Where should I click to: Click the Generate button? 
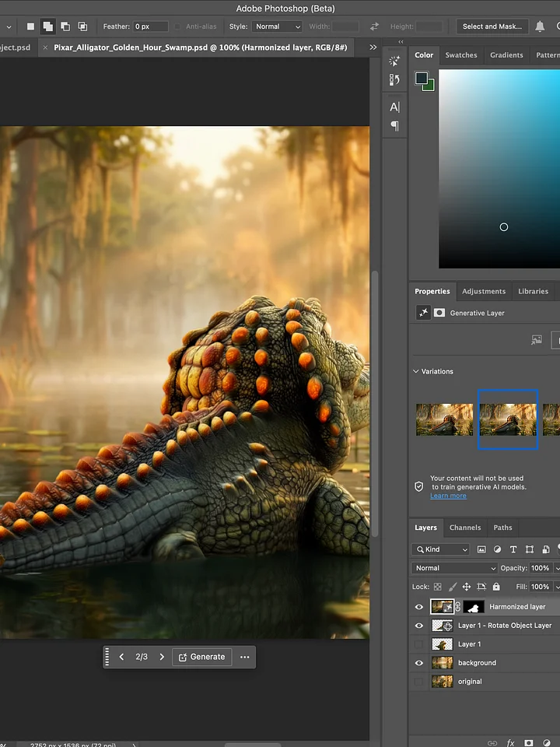tap(202, 657)
